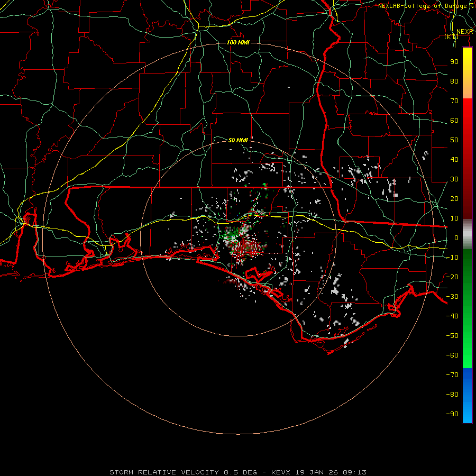Viewport: 476px width, 476px height.
Task: Click the 0 value on velocity scale
Action: pos(456,237)
